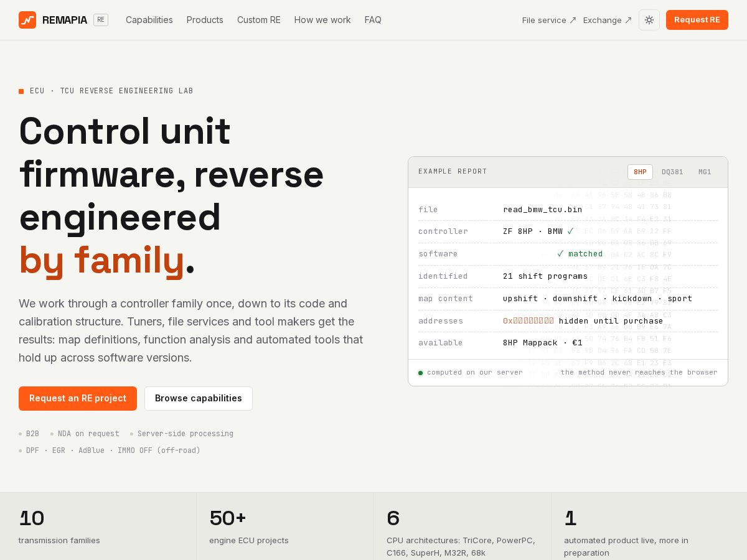
Task: Click the green matched software status
Action: 580,254
